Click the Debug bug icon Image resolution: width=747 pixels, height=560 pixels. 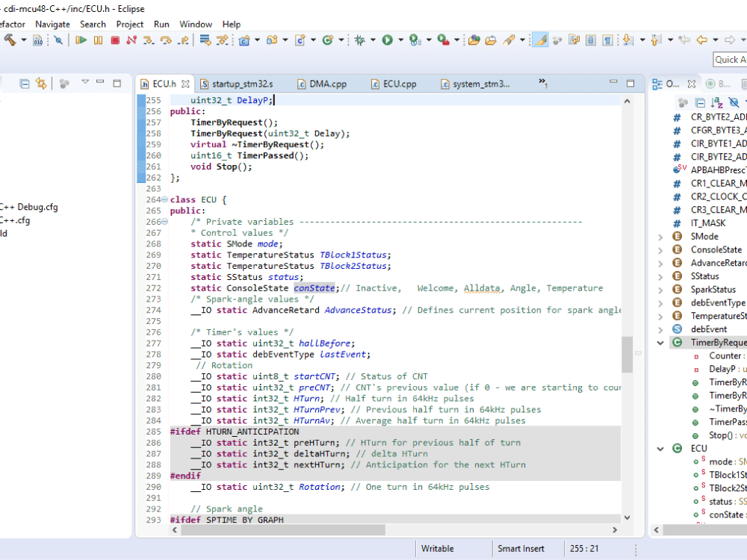(360, 40)
